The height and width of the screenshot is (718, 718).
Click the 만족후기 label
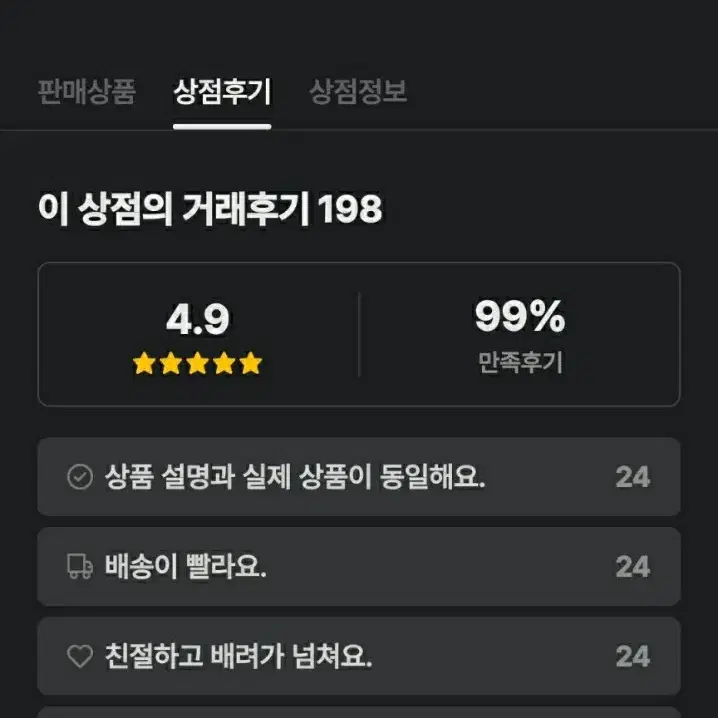520,362
